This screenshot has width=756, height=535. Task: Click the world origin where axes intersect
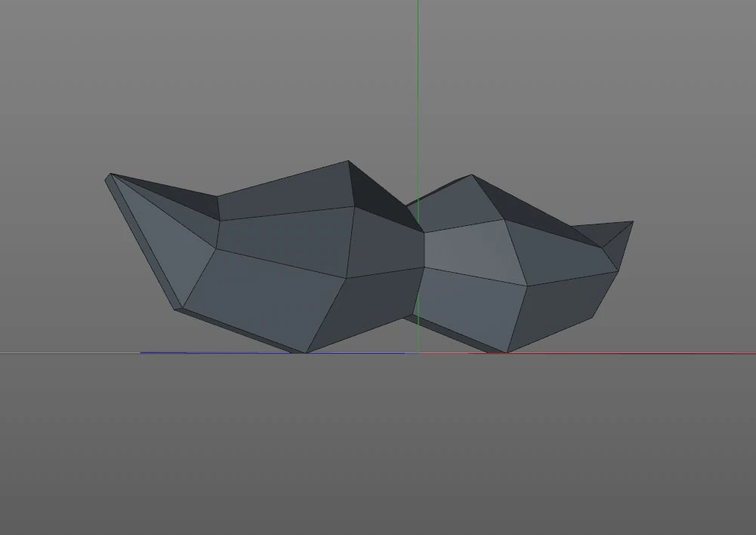(418, 351)
